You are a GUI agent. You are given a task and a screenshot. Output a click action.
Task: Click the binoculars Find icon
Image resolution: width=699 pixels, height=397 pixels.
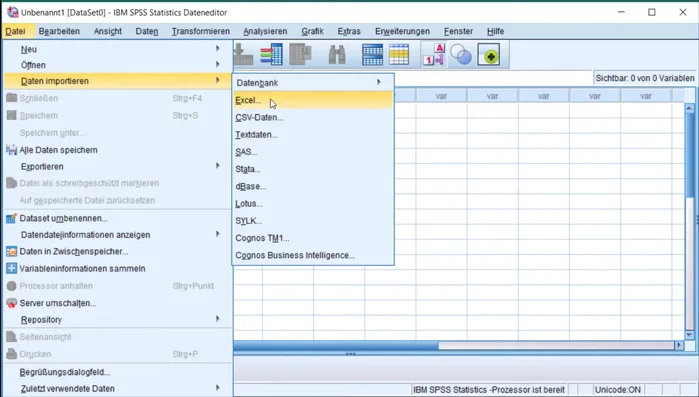tap(337, 55)
